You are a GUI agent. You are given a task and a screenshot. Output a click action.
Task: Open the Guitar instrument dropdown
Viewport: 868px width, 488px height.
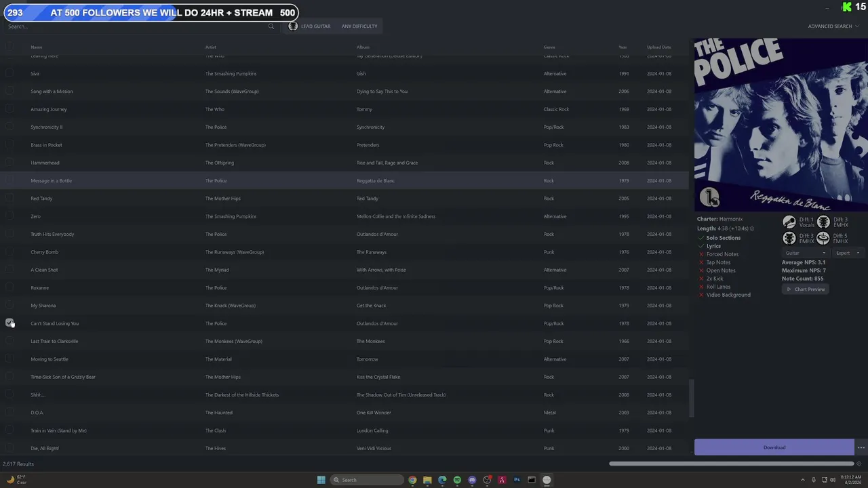805,253
